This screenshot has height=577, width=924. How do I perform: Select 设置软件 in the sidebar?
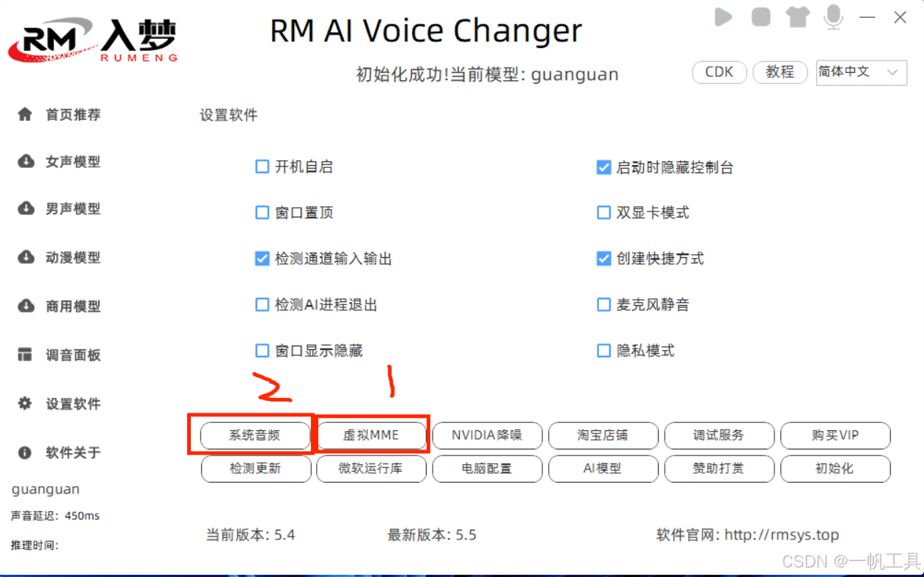click(x=73, y=404)
